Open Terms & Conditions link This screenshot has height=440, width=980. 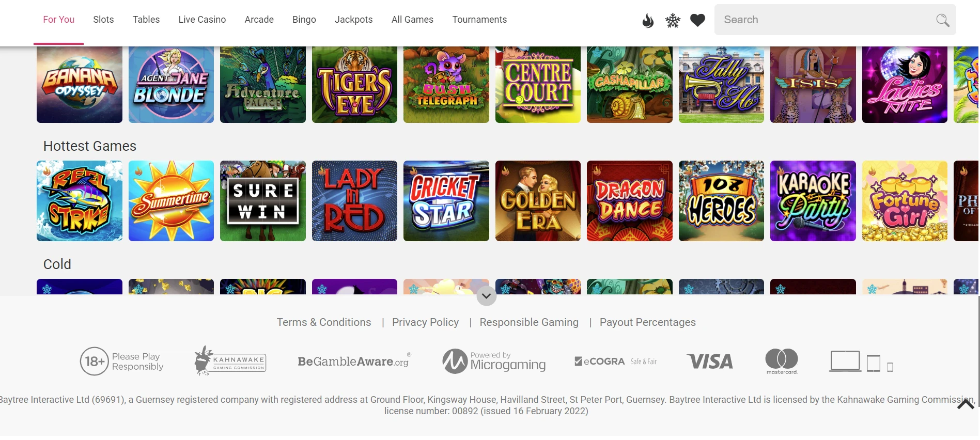[x=324, y=322]
